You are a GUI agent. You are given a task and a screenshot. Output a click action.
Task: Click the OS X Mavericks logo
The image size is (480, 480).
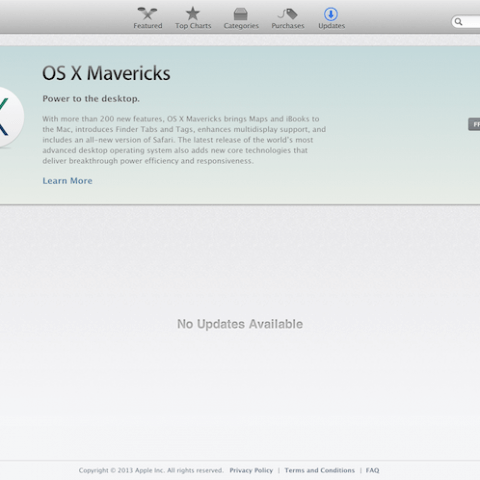[x=8, y=117]
